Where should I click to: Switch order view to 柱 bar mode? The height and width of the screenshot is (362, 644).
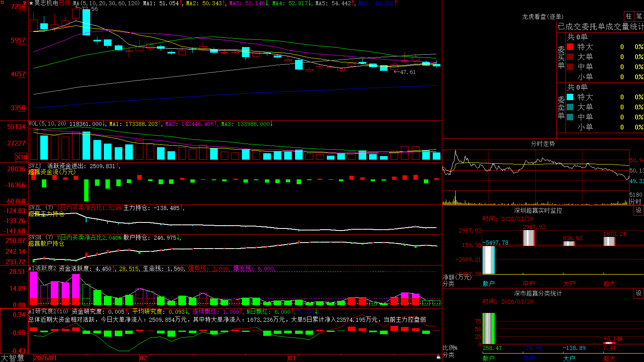629,16
